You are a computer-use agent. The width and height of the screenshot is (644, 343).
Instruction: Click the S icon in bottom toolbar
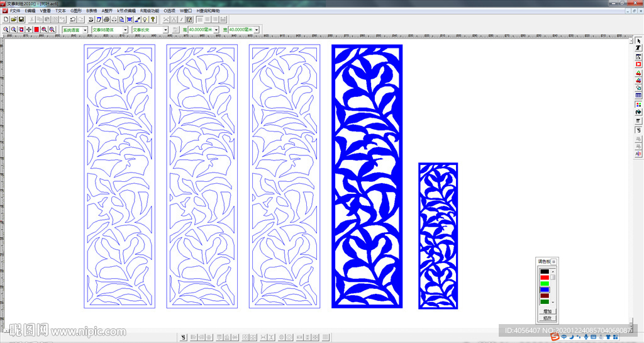(184, 337)
